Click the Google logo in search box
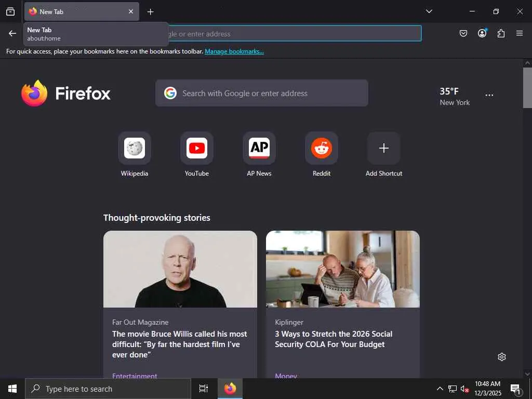 170,93
